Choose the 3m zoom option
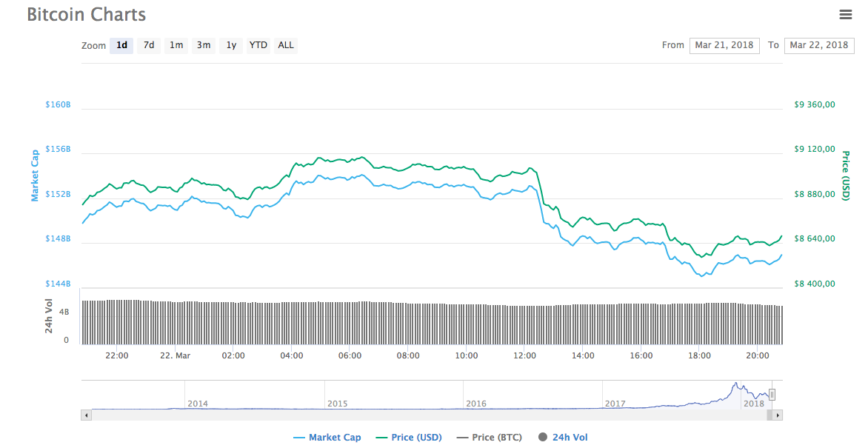 point(203,45)
